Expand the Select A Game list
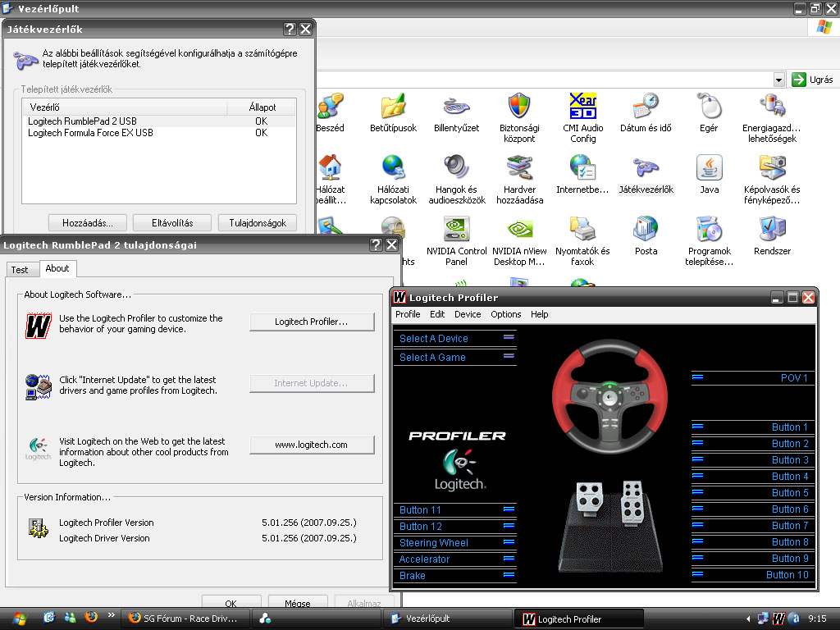Viewport: 840px width, 630px height. click(x=509, y=356)
